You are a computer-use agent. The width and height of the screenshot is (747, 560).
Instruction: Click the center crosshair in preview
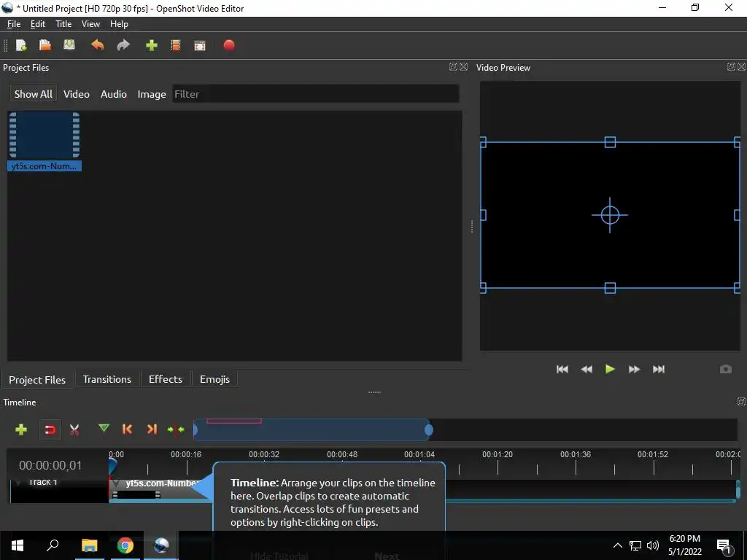point(610,215)
